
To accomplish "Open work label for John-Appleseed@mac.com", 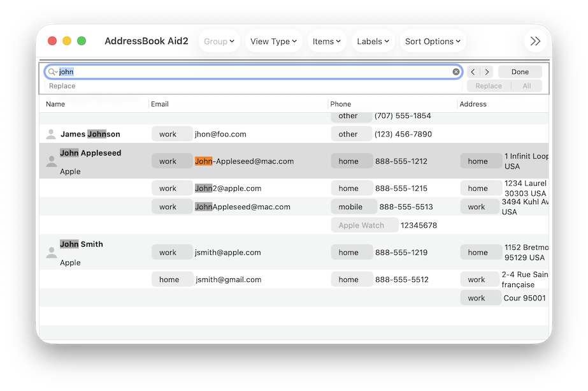I will (x=172, y=161).
